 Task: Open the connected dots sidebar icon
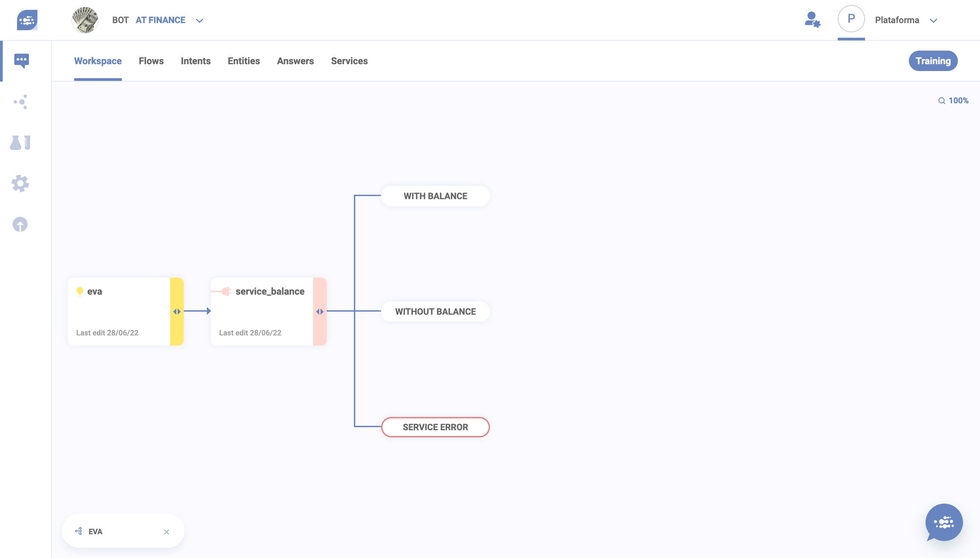20,102
